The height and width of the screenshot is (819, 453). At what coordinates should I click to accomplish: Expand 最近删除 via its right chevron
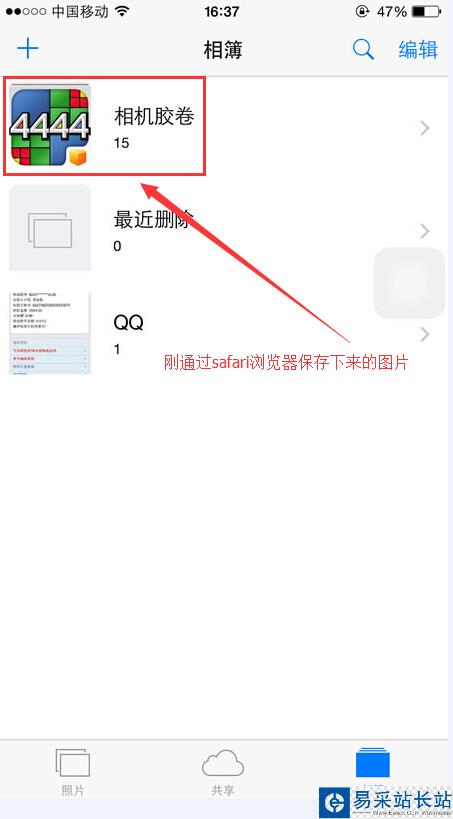425,231
